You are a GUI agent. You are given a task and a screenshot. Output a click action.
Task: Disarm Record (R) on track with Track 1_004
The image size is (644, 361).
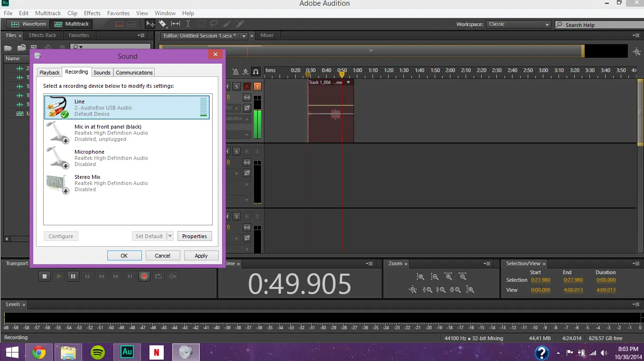tap(247, 86)
